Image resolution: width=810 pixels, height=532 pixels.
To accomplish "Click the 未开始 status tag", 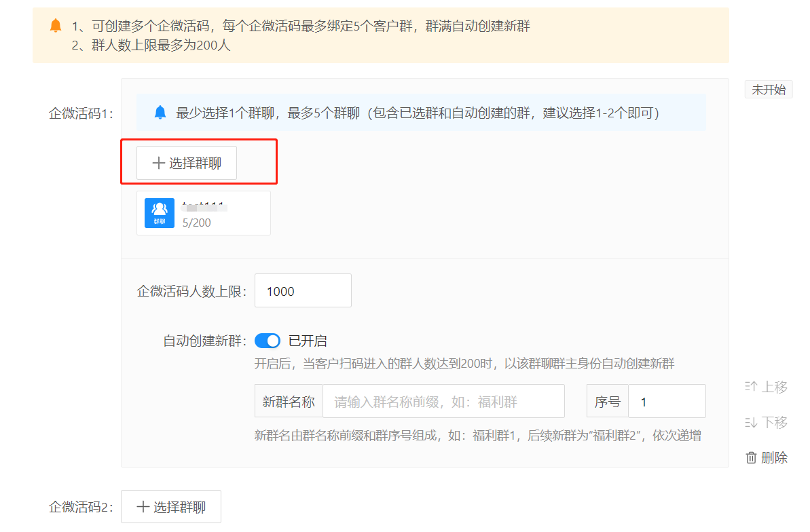I will pos(769,90).
